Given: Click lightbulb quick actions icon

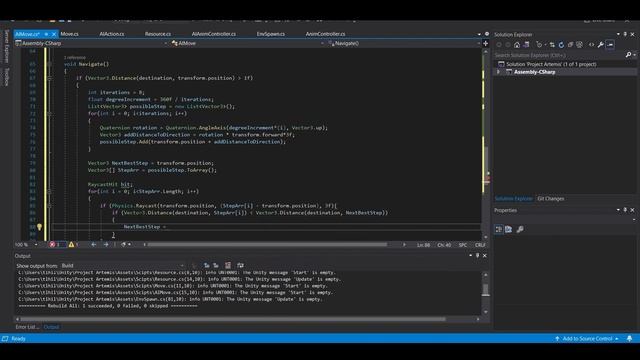Looking at the screenshot, I should (39, 227).
